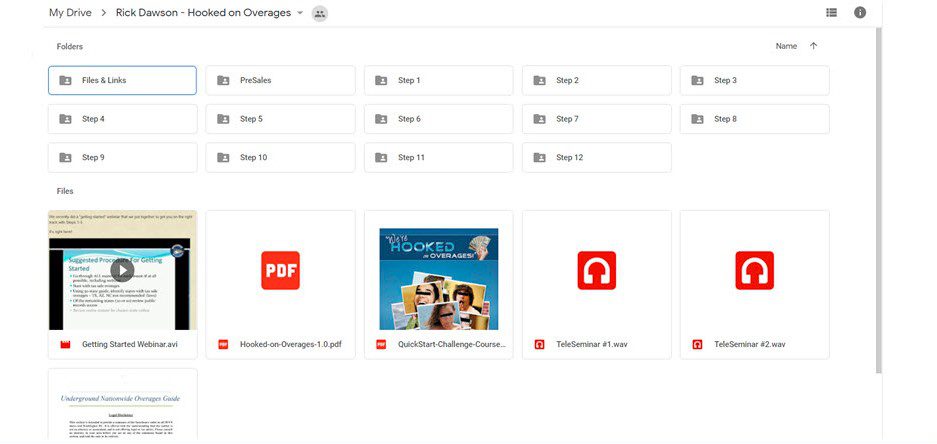
Task: Open the Step 8 folder
Action: click(x=755, y=119)
